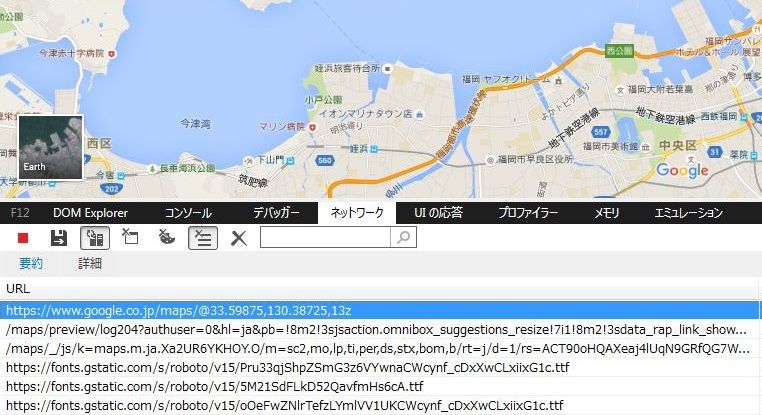Switch to the エミュレーション tab
Viewport: 762px width, 415px height.
pyautogui.click(x=689, y=213)
